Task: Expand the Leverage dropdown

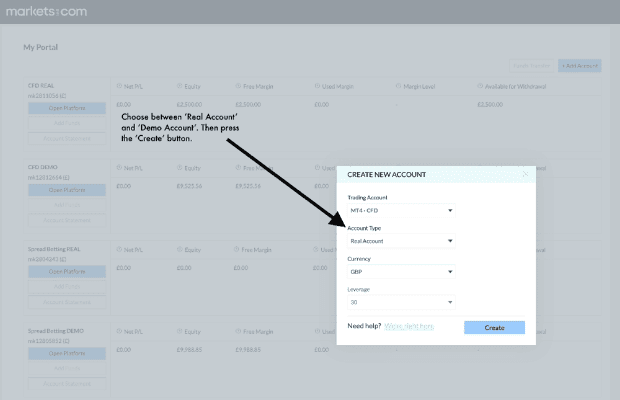Action: (x=401, y=302)
